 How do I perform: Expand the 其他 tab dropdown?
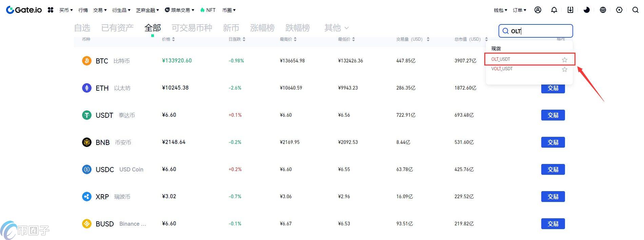click(336, 28)
